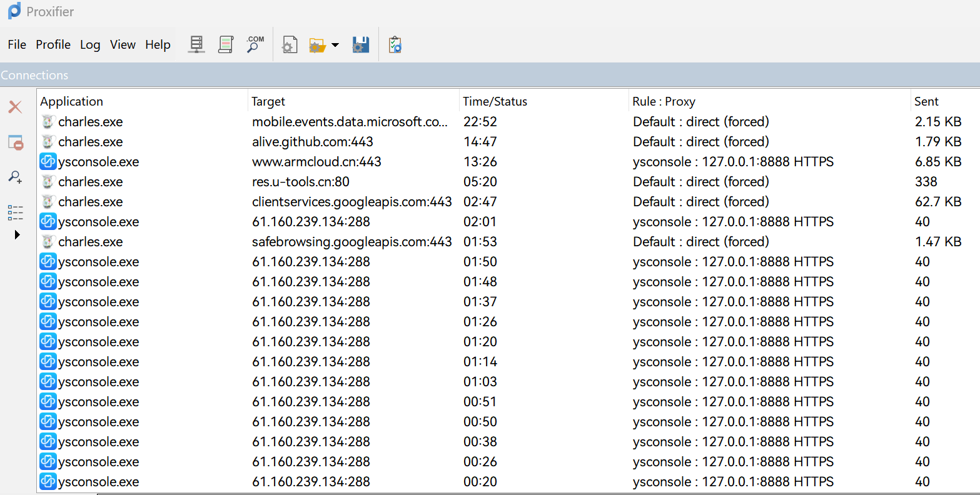Click the red X close connection icon
The width and height of the screenshot is (980, 495).
[x=15, y=107]
